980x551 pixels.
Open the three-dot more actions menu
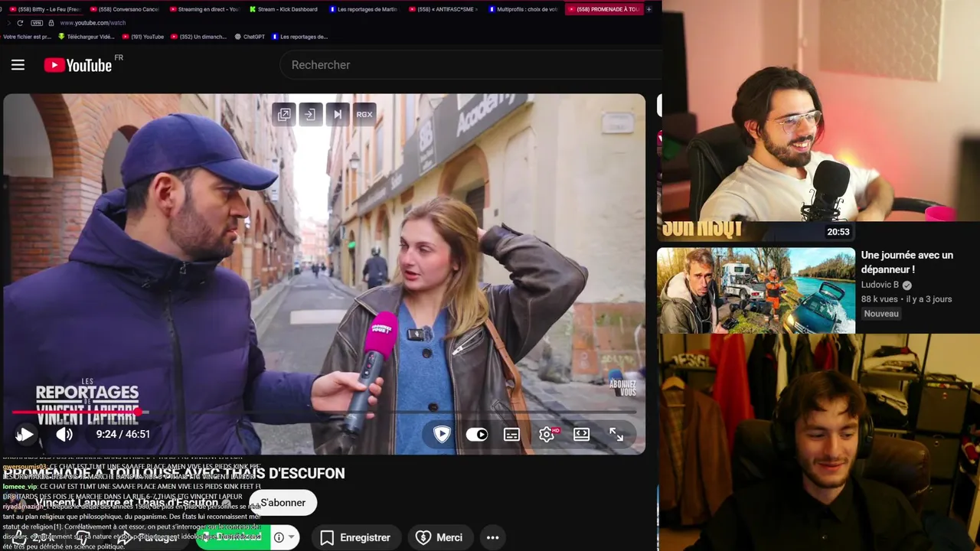(493, 537)
